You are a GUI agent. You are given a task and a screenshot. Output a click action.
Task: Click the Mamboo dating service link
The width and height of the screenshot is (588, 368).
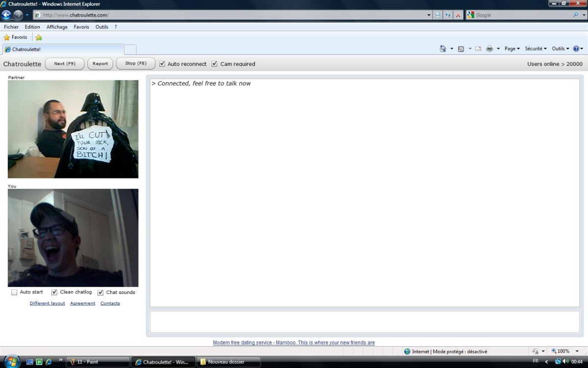click(x=294, y=342)
